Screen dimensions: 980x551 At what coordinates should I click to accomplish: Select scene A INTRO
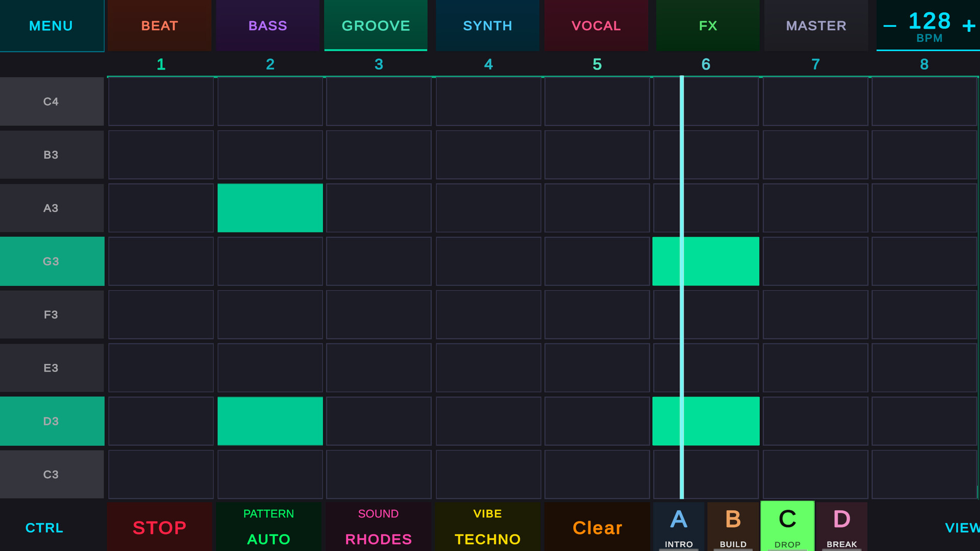coord(678,527)
